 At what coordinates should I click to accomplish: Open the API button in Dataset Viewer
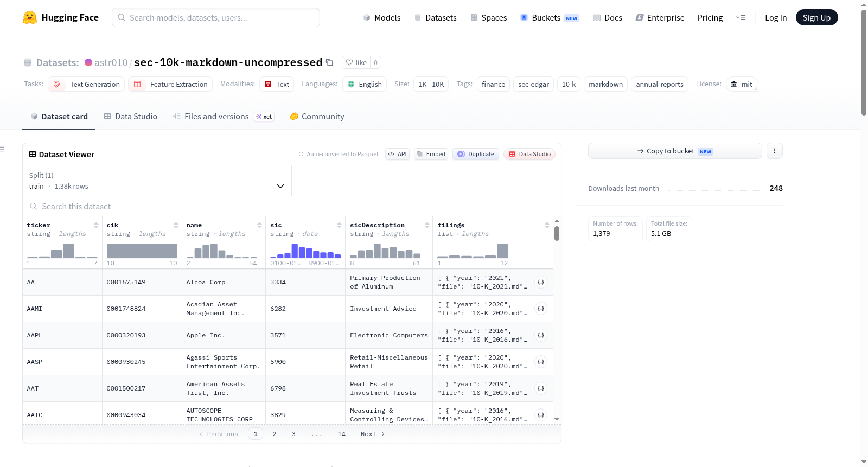tap(397, 154)
